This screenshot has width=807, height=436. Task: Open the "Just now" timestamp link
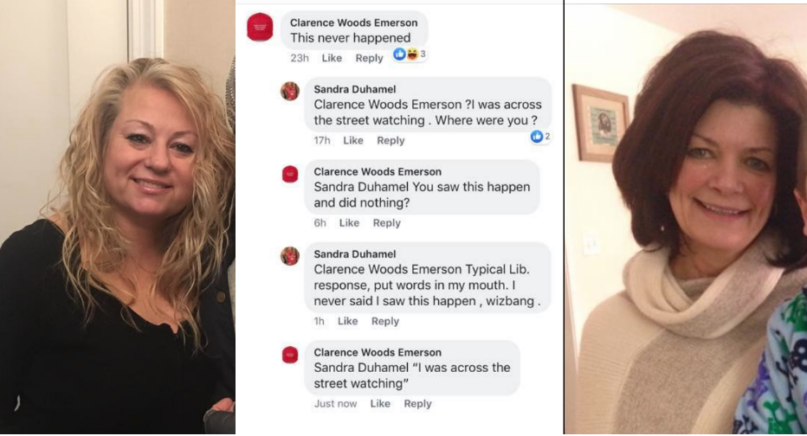pyautogui.click(x=335, y=404)
